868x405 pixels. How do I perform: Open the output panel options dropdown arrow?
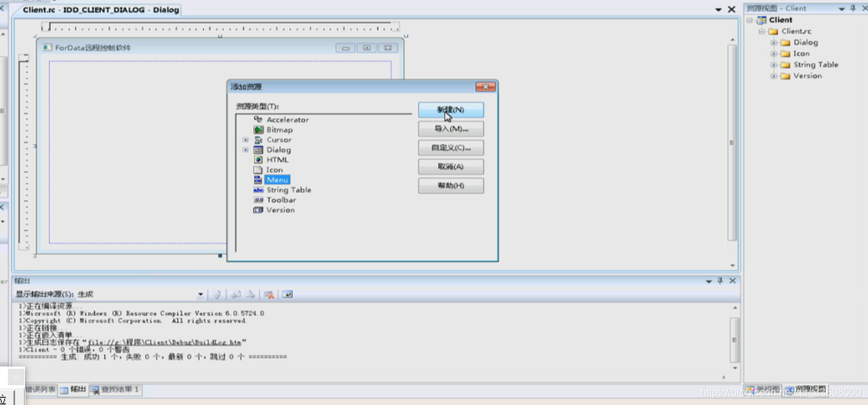(709, 281)
